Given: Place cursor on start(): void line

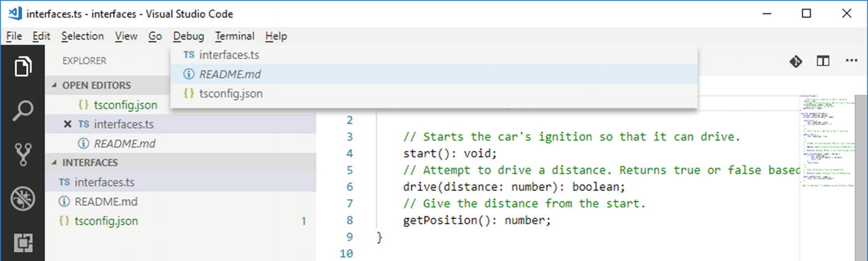Looking at the screenshot, I should (450, 153).
